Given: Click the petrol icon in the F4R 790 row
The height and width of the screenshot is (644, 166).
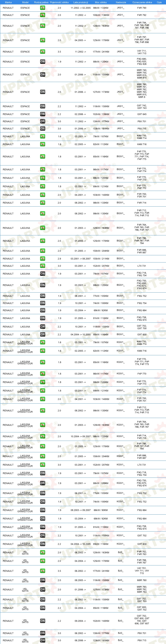Looking at the screenshot, I should point(43,8).
